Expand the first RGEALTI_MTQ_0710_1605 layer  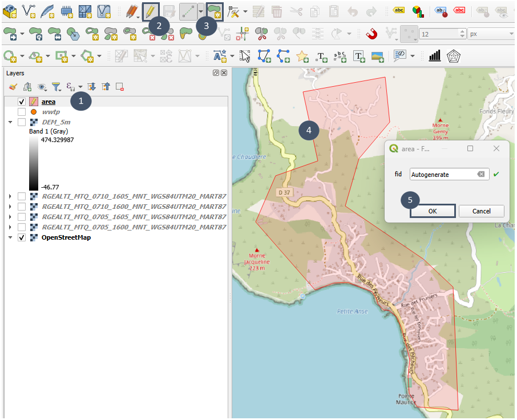click(x=10, y=196)
